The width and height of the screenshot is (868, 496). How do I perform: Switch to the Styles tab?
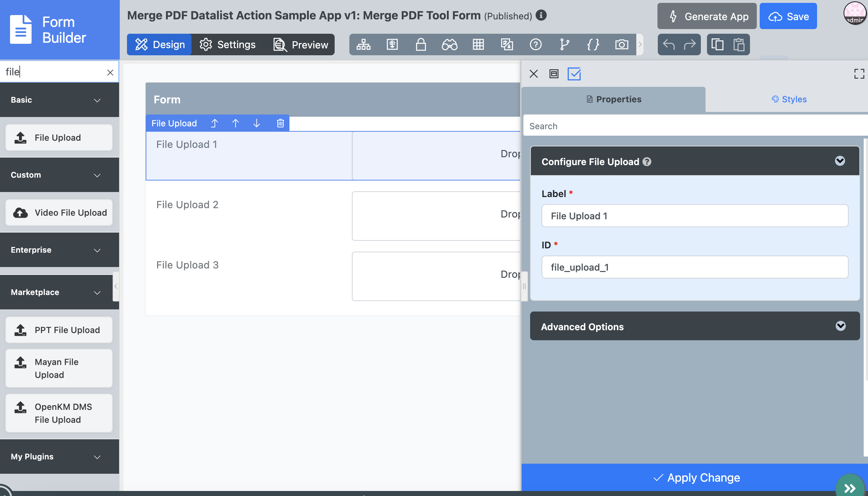coord(789,99)
